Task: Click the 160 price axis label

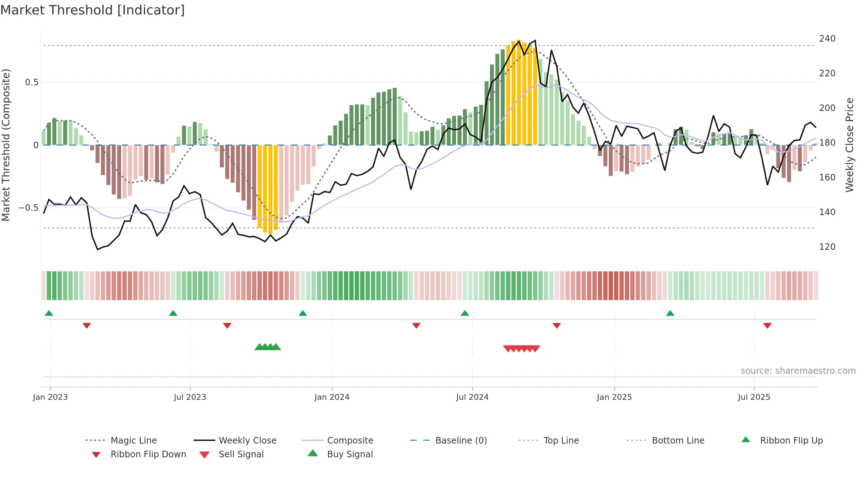Action: (x=827, y=177)
